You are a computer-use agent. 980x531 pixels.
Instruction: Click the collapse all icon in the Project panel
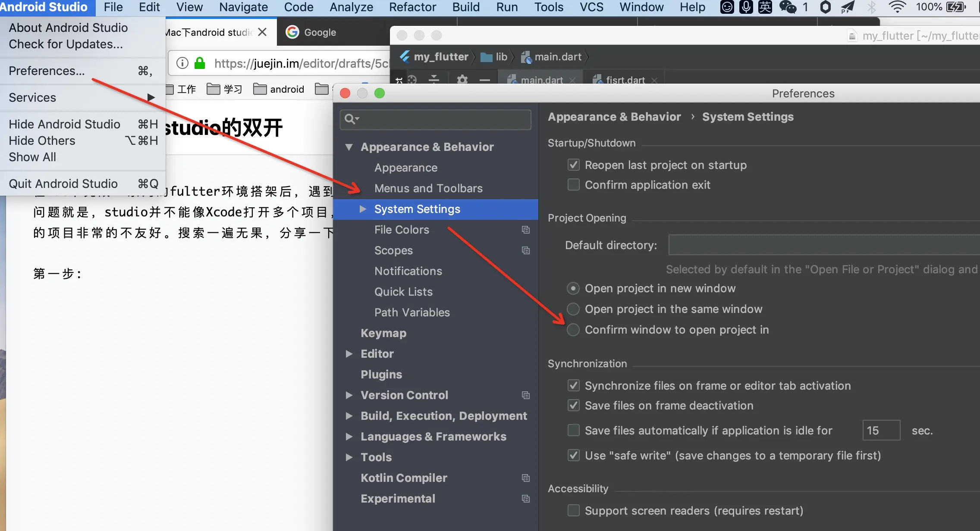coord(433,79)
